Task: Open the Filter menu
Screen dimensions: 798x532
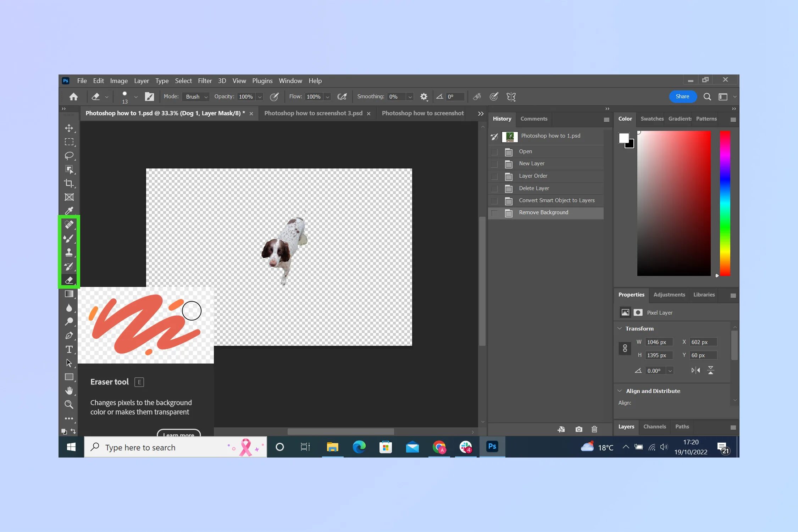Action: pyautogui.click(x=205, y=80)
